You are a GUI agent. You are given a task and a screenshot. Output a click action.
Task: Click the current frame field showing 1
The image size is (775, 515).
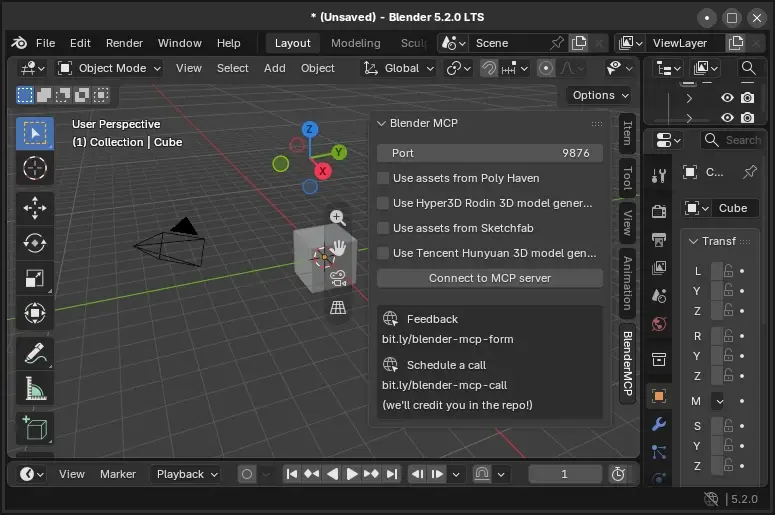[x=565, y=474]
